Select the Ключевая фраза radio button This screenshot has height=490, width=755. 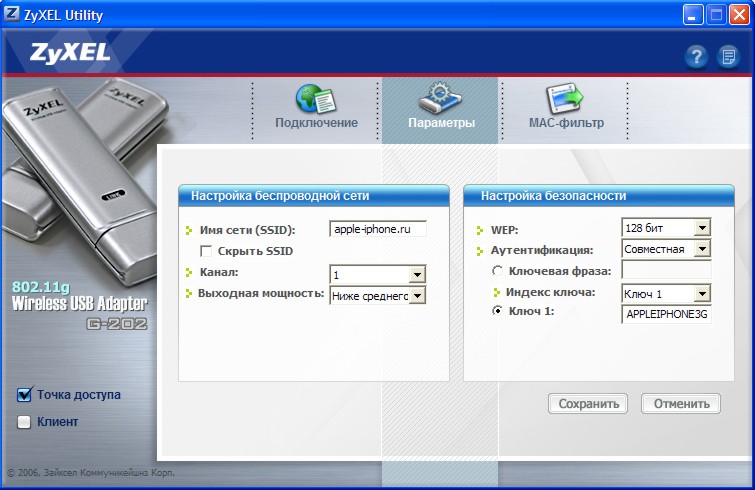(497, 271)
